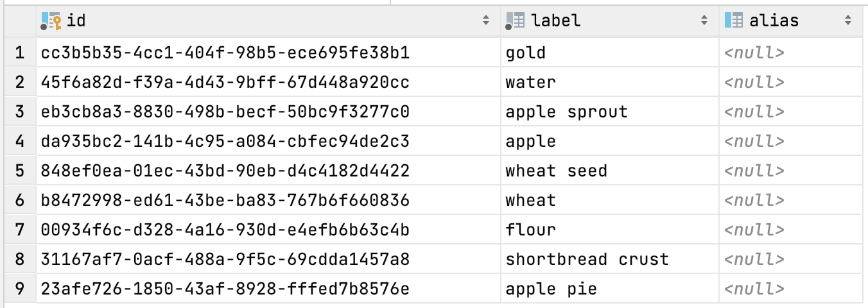Sort by the label column arrows
Image resolution: width=868 pixels, height=308 pixels.
(704, 21)
